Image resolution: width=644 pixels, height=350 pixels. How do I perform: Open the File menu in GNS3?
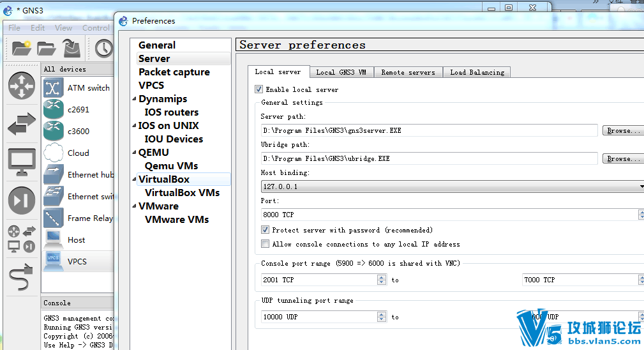15,27
